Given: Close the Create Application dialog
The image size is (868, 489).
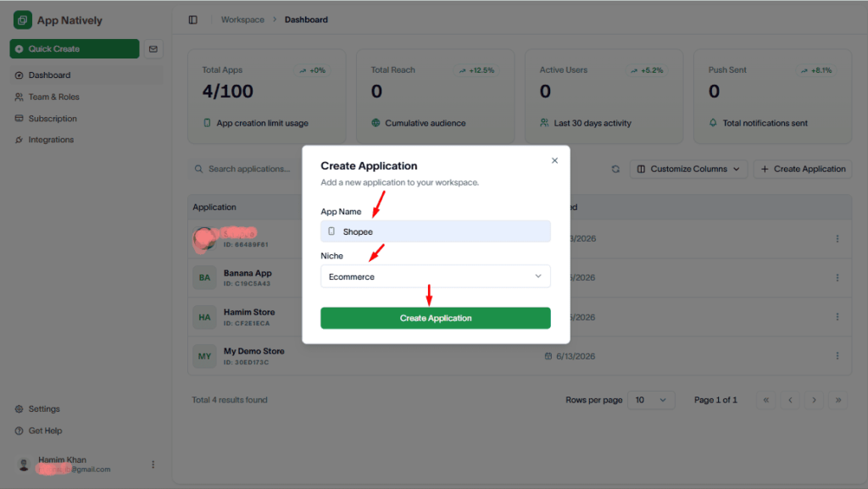Looking at the screenshot, I should 554,160.
